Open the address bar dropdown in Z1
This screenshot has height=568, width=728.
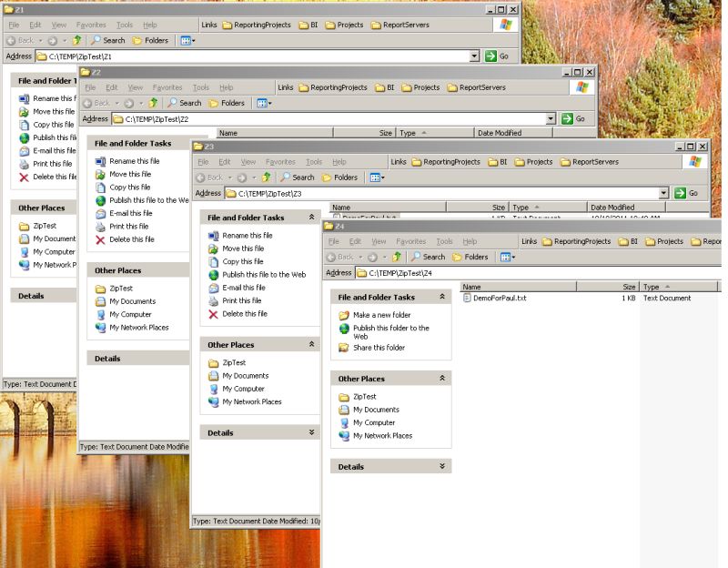474,56
